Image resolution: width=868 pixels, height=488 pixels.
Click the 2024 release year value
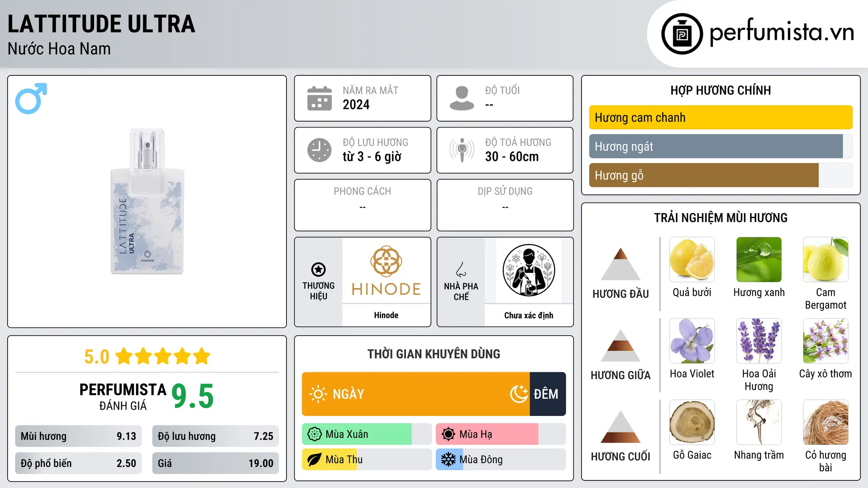(356, 104)
